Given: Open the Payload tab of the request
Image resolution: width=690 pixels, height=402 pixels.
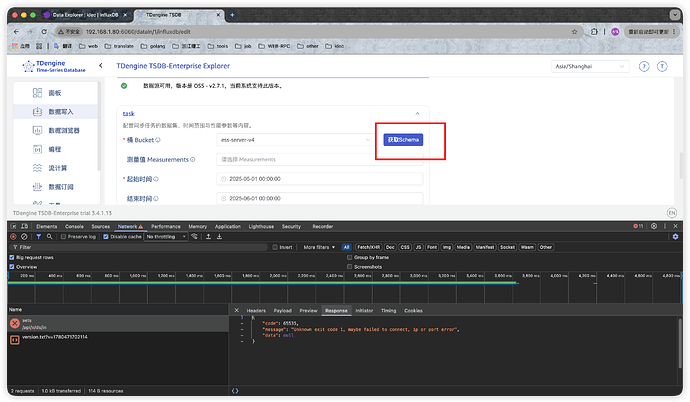Looking at the screenshot, I should click(283, 311).
